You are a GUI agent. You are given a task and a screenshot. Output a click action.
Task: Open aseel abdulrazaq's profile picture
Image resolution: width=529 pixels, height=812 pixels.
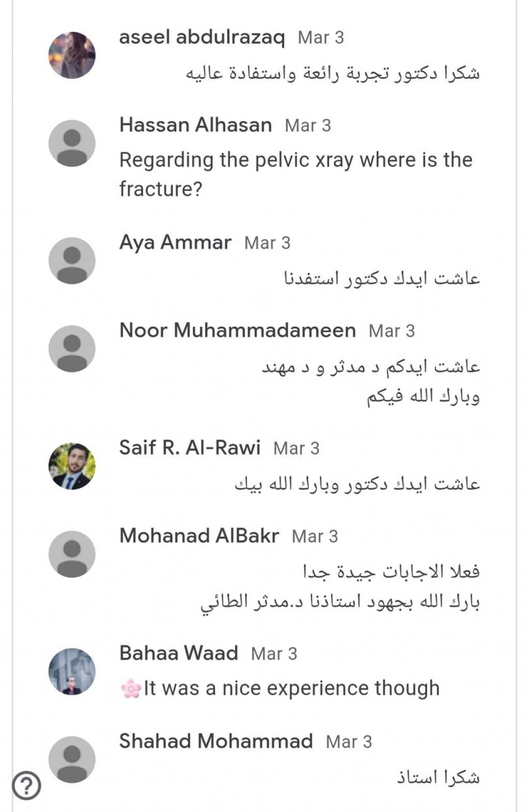tap(72, 55)
